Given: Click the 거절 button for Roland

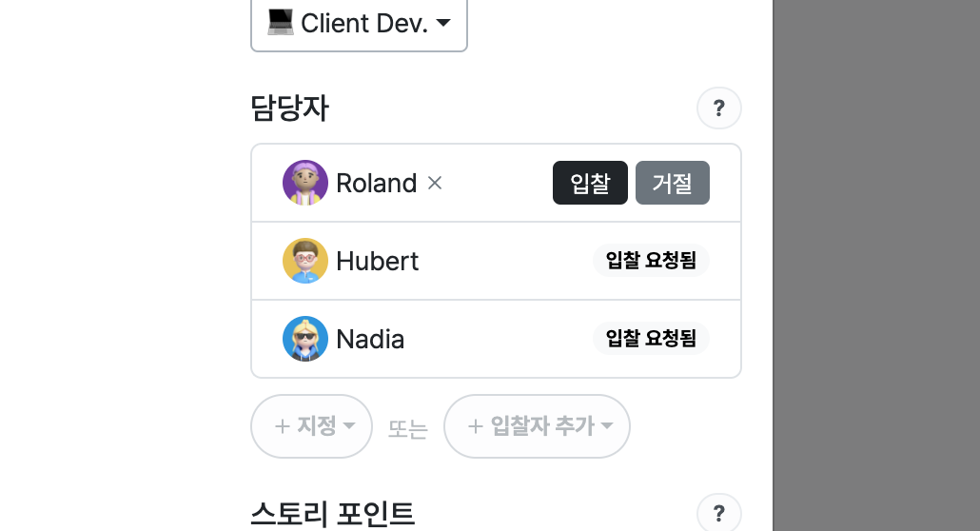Looking at the screenshot, I should click(x=673, y=183).
